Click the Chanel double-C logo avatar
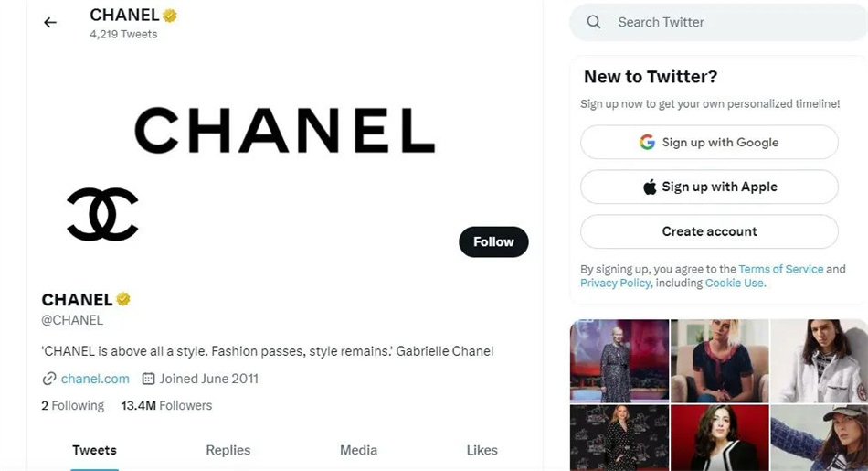868x471 pixels. (102, 215)
